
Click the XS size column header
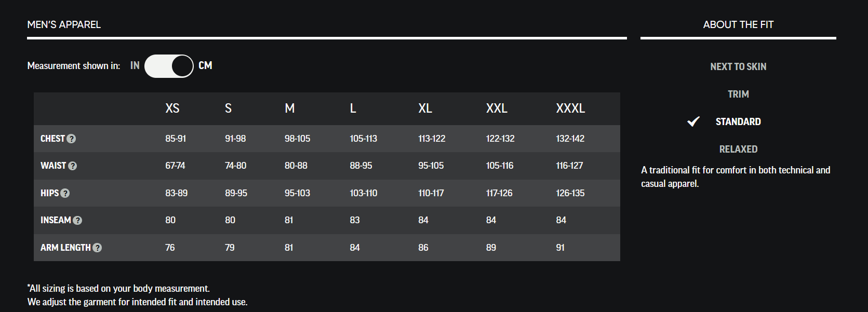click(x=172, y=108)
